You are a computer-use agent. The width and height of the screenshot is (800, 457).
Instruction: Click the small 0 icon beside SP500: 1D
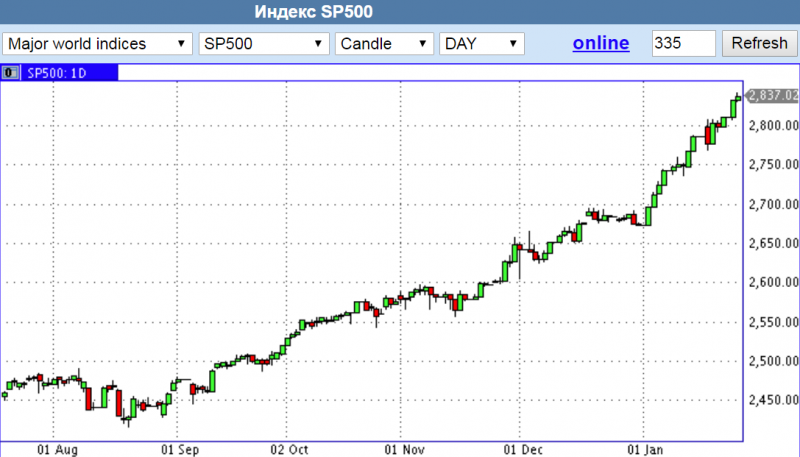(x=10, y=72)
